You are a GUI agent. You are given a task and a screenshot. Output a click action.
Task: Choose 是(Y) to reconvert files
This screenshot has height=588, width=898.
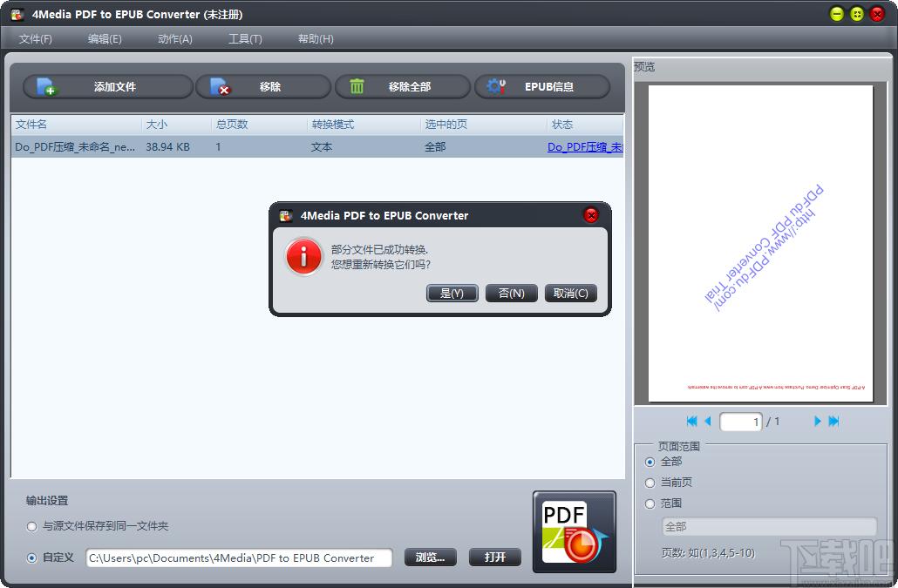point(452,293)
